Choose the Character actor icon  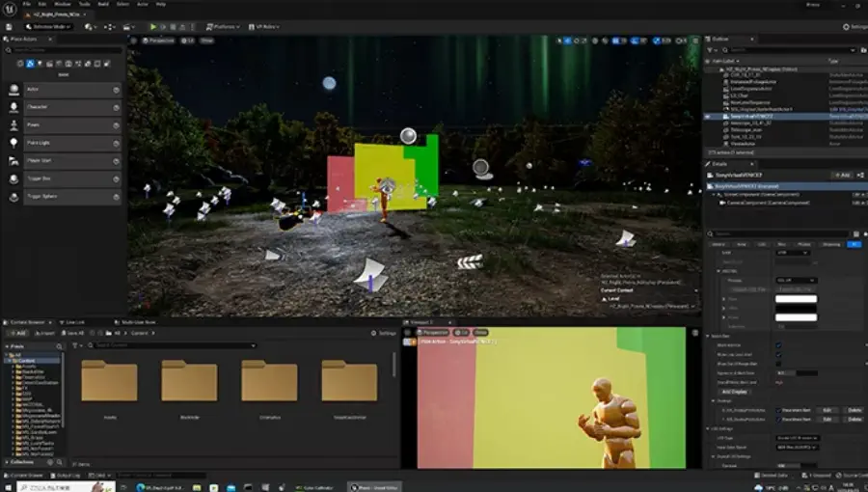(14, 107)
